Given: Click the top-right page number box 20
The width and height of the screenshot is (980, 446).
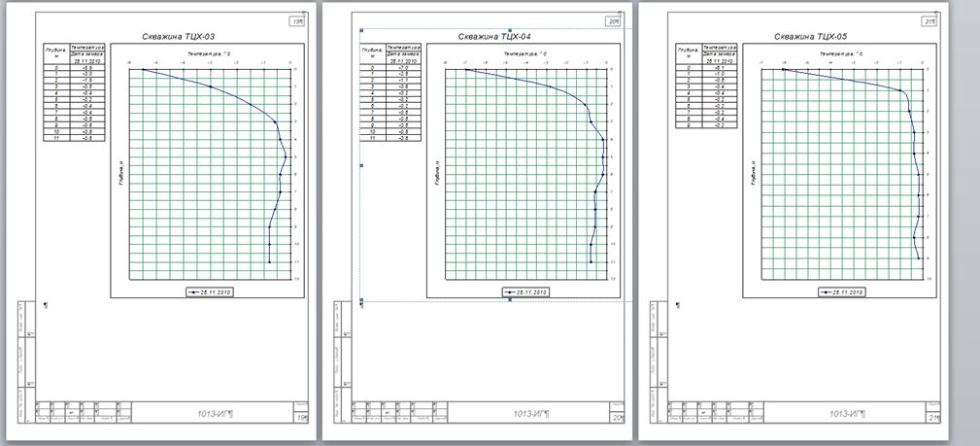Looking at the screenshot, I should [614, 20].
